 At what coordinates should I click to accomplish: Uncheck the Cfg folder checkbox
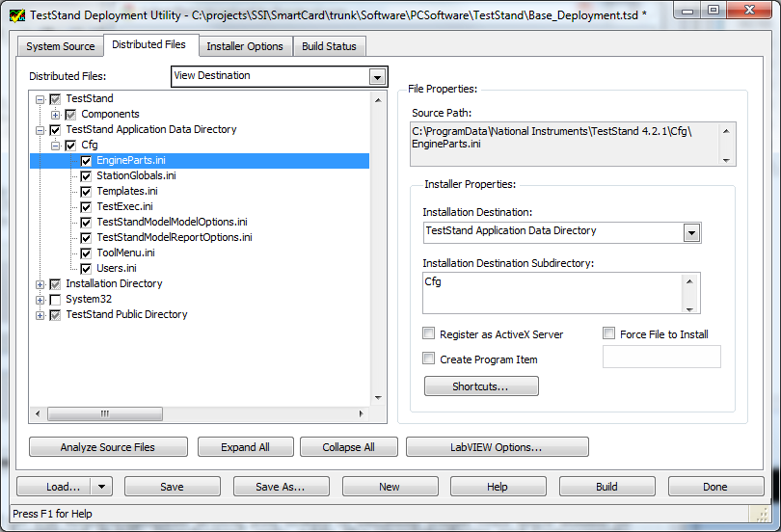[70, 146]
